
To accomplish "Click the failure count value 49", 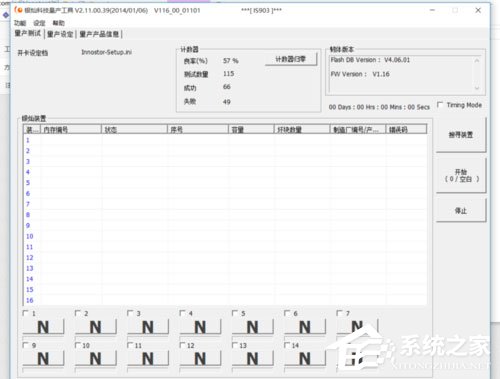I will 227,102.
